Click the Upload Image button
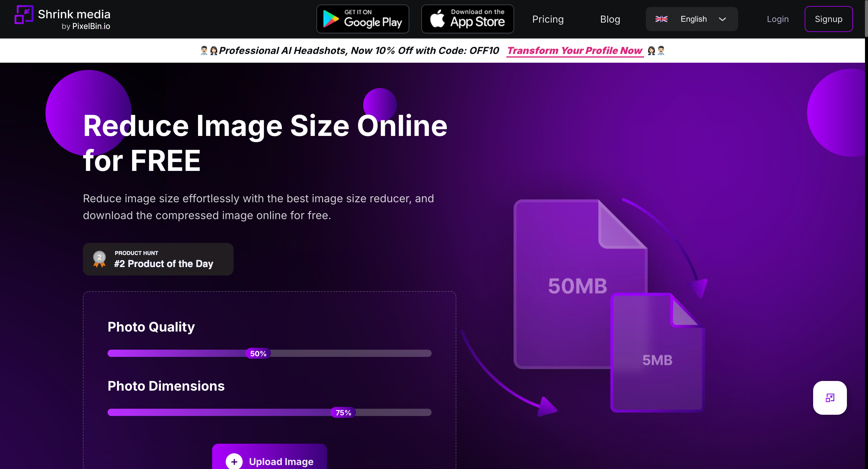 (280, 461)
